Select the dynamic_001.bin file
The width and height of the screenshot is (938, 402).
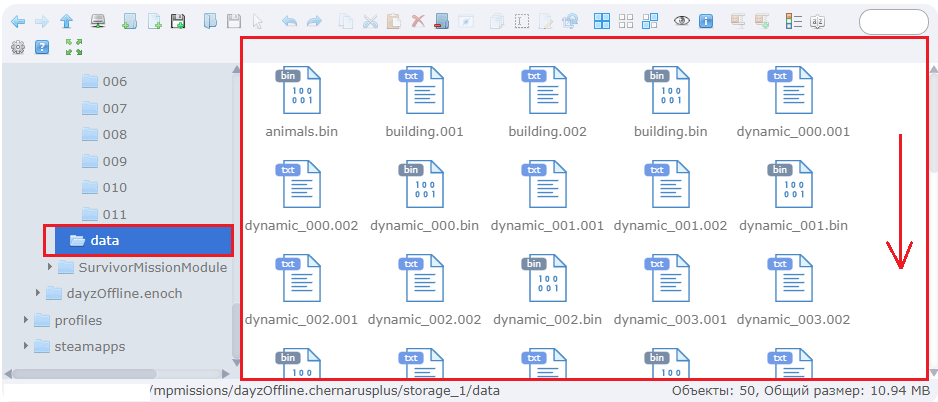click(x=793, y=197)
